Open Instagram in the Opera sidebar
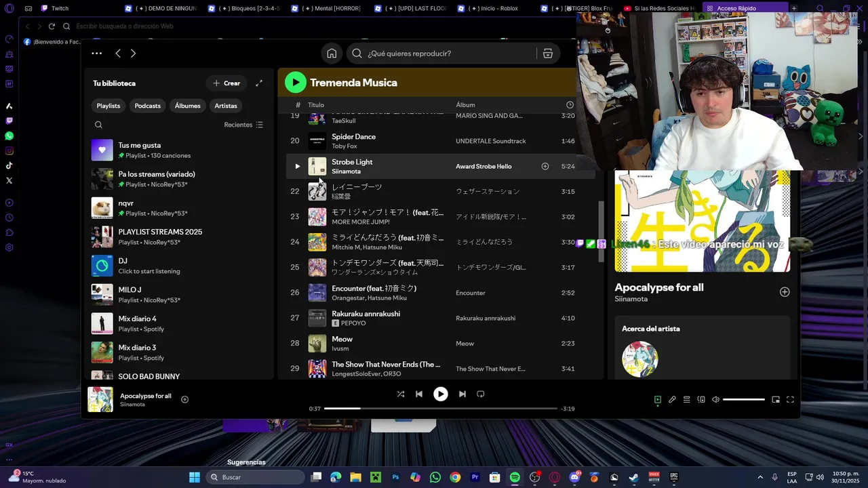This screenshot has height=488, width=868. [9, 150]
